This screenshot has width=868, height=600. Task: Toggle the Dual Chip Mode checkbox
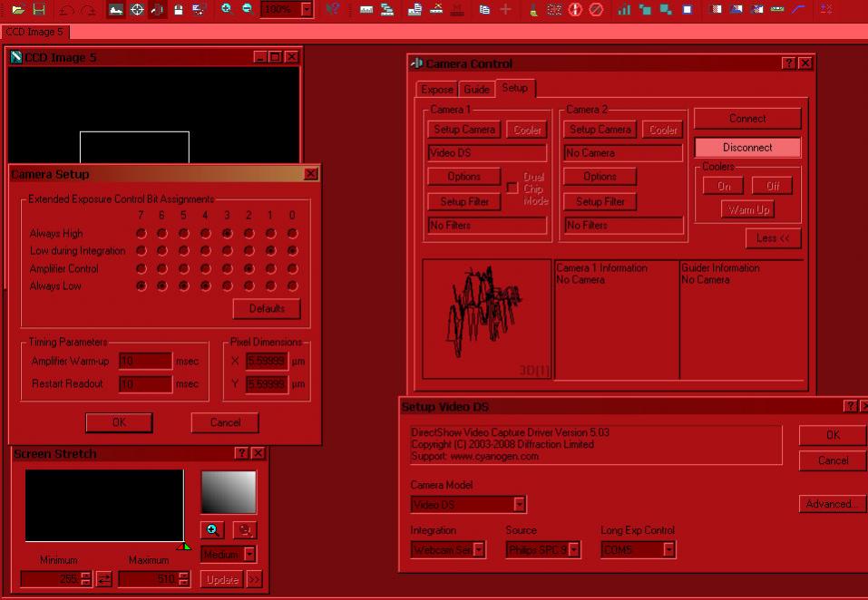(512, 188)
